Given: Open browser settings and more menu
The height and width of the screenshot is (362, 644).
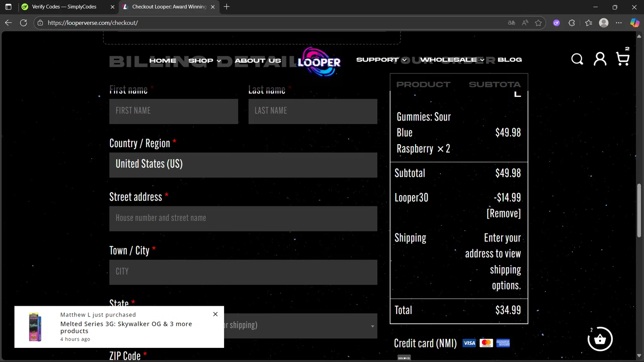Looking at the screenshot, I should point(619,23).
